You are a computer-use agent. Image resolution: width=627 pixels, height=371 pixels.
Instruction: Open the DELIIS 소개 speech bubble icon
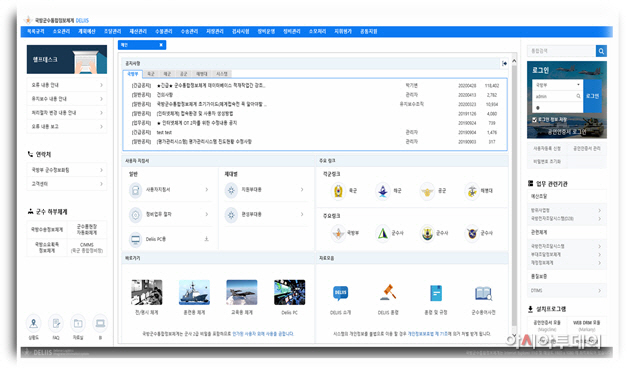point(340,293)
